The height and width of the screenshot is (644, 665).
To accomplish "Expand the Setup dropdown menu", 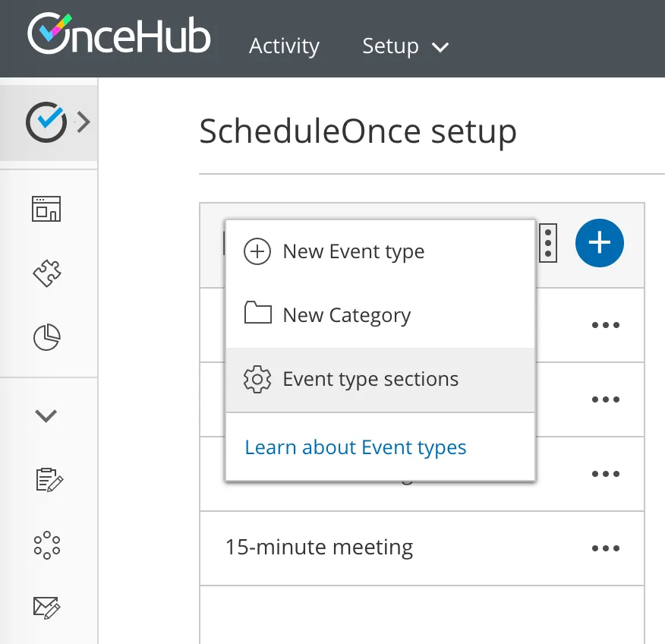I will [x=405, y=46].
